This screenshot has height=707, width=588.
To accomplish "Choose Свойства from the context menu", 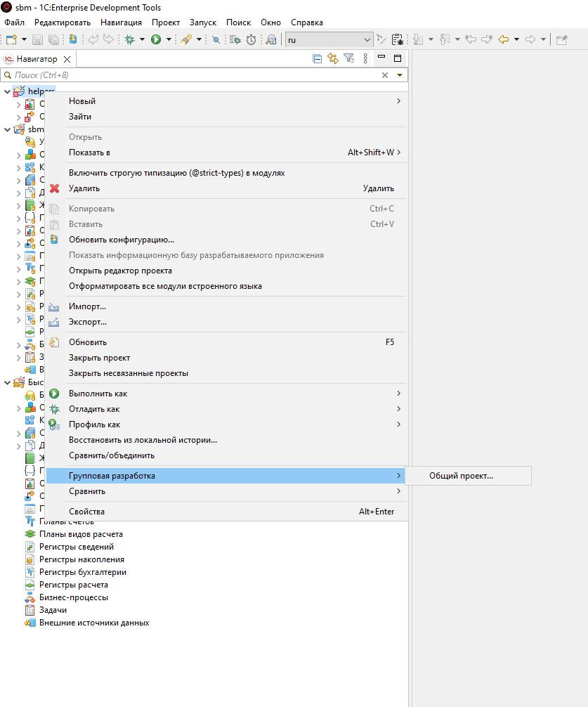I will tap(86, 512).
